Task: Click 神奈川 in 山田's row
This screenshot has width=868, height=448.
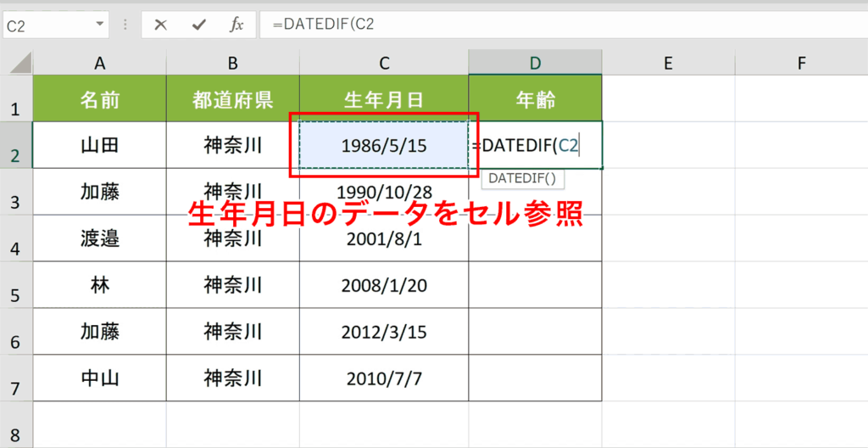Action: click(233, 145)
